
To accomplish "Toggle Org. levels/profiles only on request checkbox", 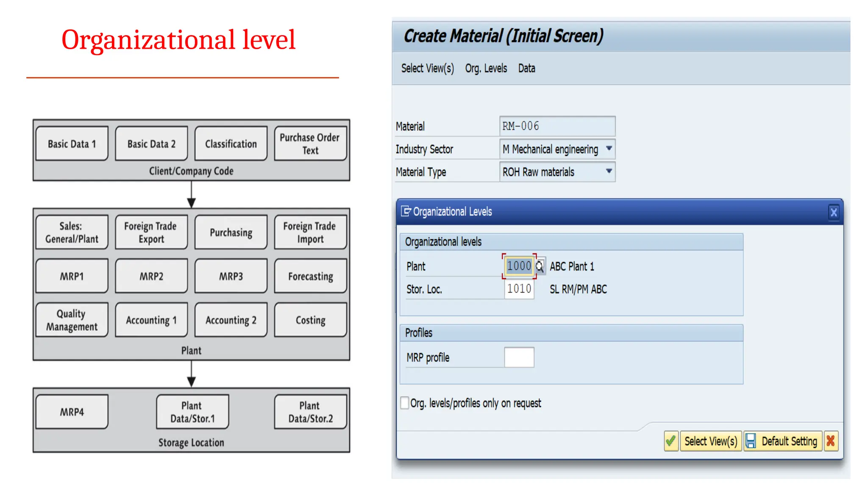I will coord(405,403).
